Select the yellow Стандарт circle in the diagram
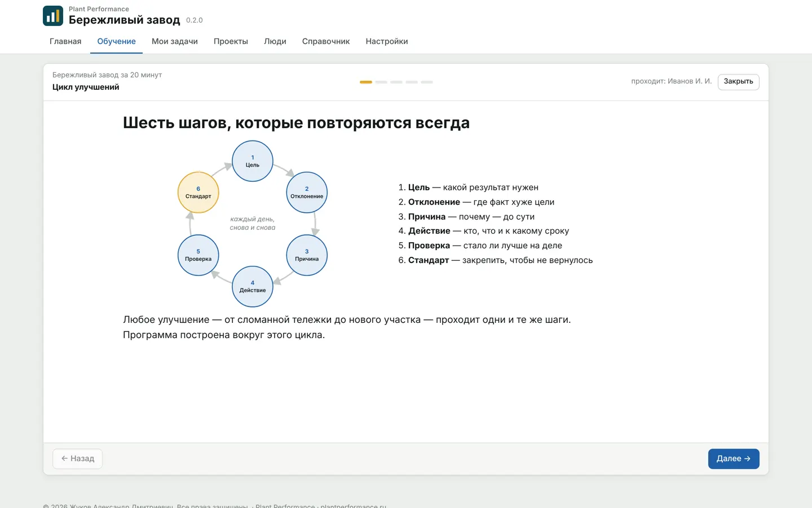The width and height of the screenshot is (812, 508). (x=198, y=192)
